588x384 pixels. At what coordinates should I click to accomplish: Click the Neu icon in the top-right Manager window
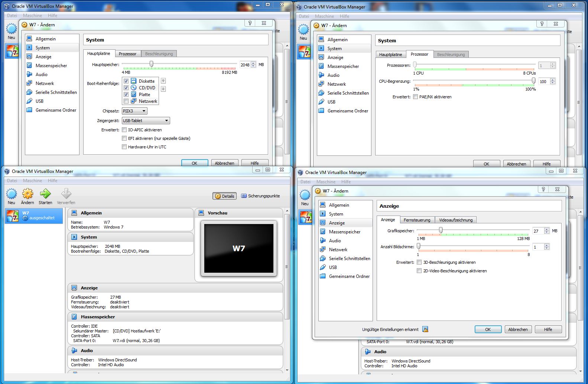point(303,30)
